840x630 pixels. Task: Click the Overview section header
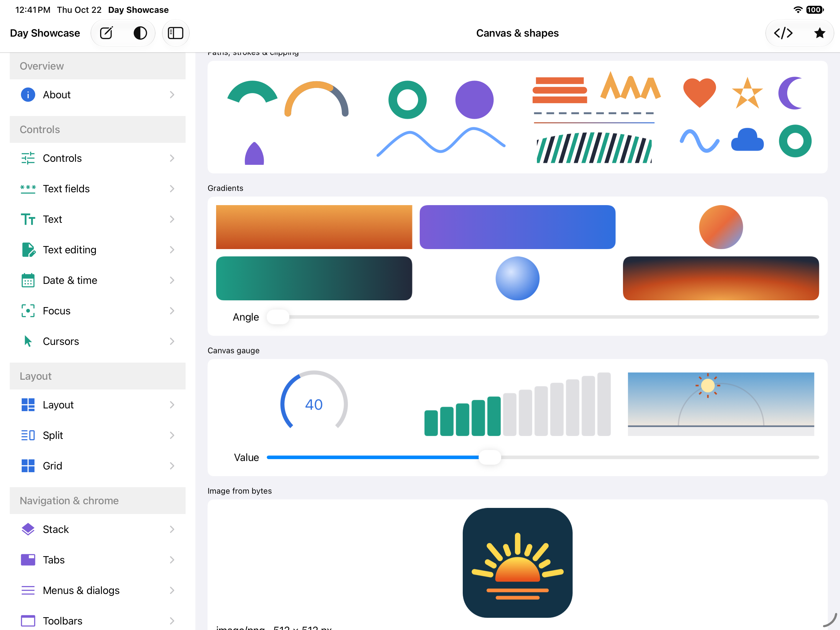[x=98, y=66]
